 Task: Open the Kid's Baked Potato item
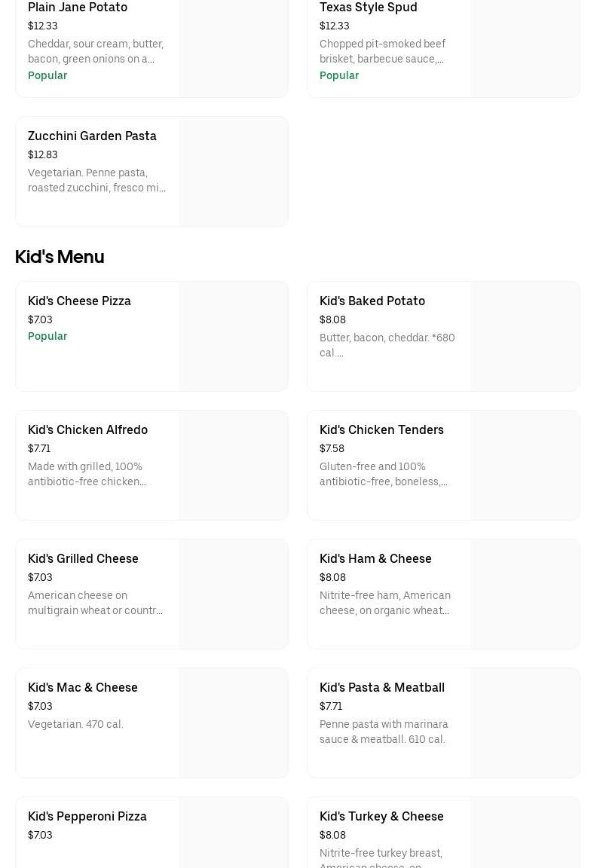click(x=372, y=301)
